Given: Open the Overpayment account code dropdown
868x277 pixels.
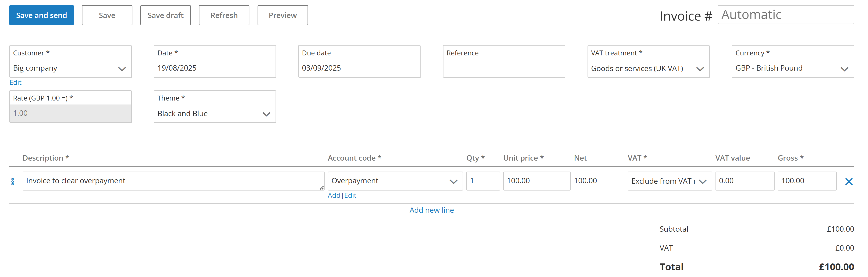Looking at the screenshot, I should 395,181.
